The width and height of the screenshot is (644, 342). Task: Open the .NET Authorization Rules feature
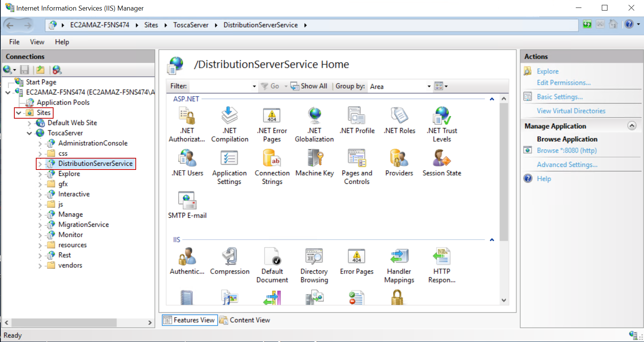[x=187, y=125]
